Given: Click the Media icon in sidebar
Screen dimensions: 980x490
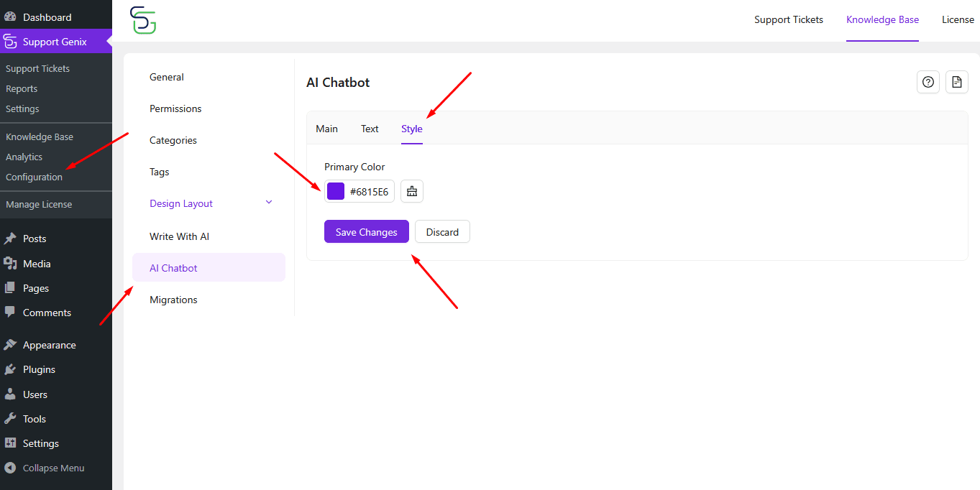Looking at the screenshot, I should 10,264.
